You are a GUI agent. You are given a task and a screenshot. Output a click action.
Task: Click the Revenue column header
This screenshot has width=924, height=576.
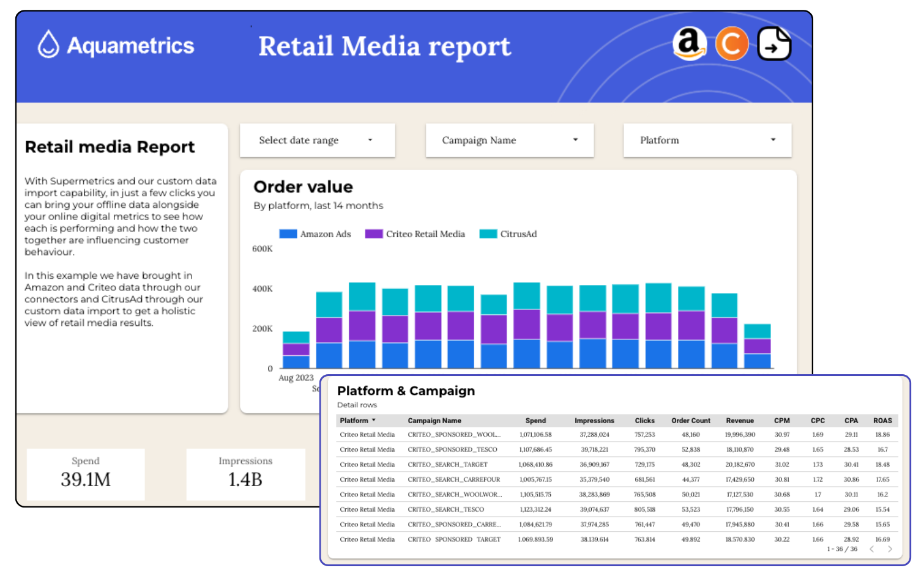click(x=739, y=421)
